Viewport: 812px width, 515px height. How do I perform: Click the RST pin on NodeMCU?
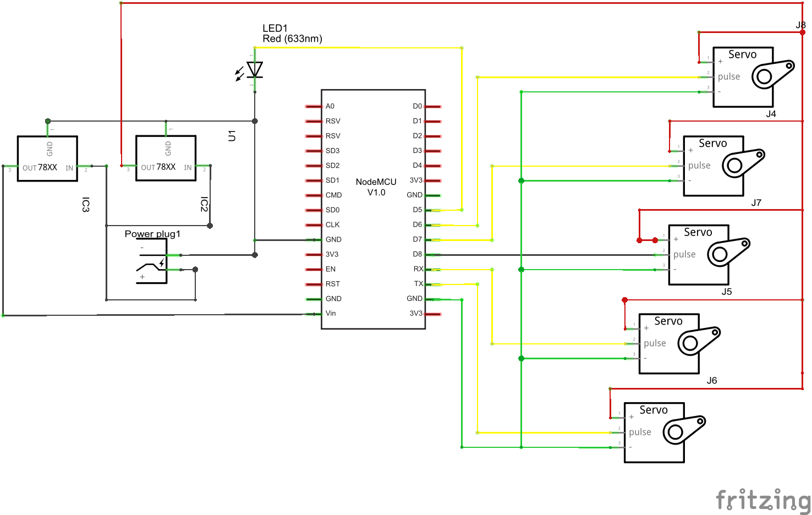(x=314, y=284)
